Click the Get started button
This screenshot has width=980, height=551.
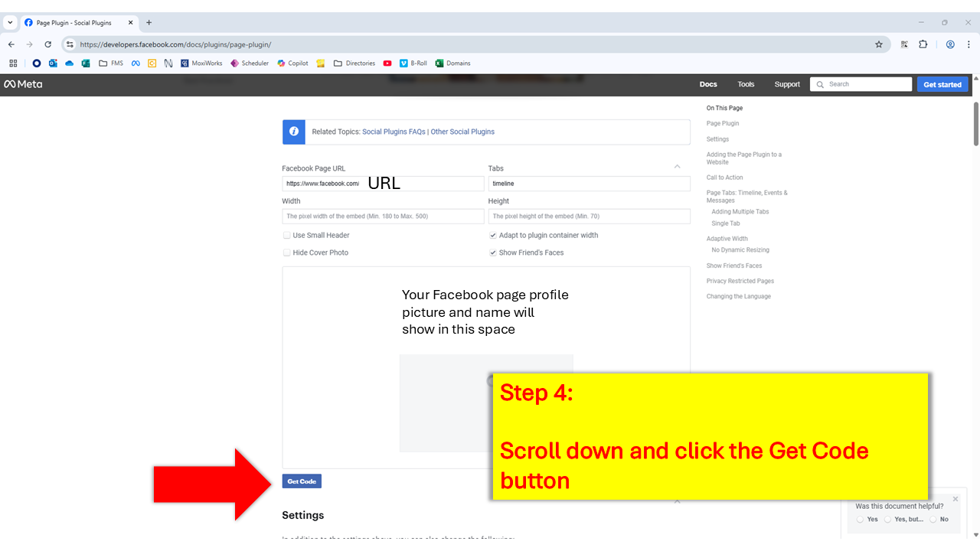(x=942, y=84)
